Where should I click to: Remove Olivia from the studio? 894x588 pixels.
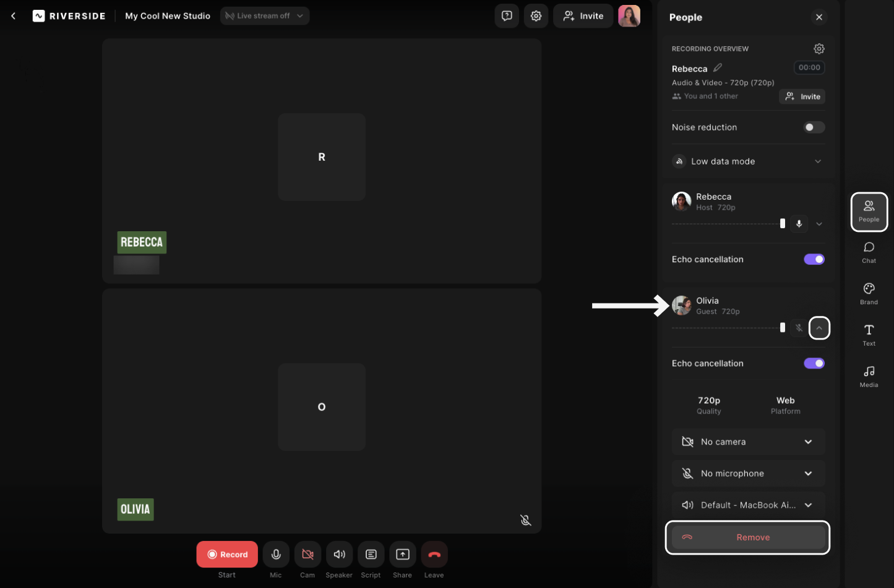(x=748, y=537)
